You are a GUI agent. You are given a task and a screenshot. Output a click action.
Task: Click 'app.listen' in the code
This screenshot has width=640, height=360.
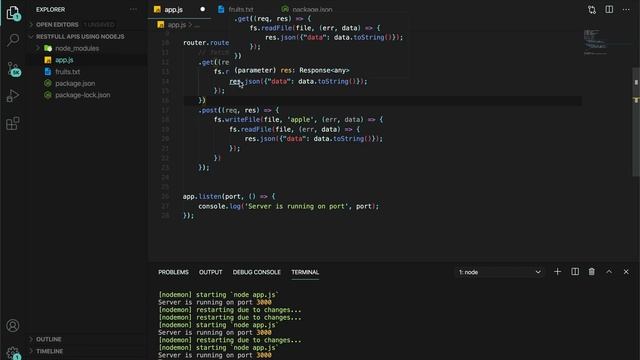tap(202, 196)
